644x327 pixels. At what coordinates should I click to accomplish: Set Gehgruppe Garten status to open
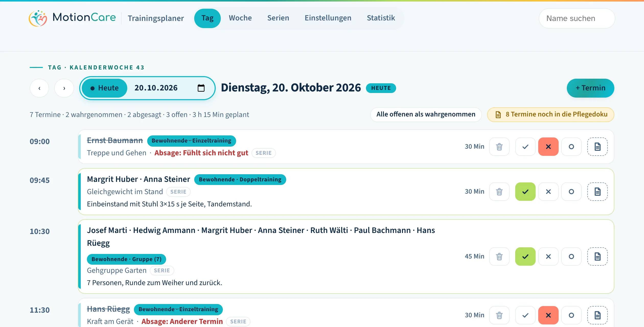(x=571, y=256)
